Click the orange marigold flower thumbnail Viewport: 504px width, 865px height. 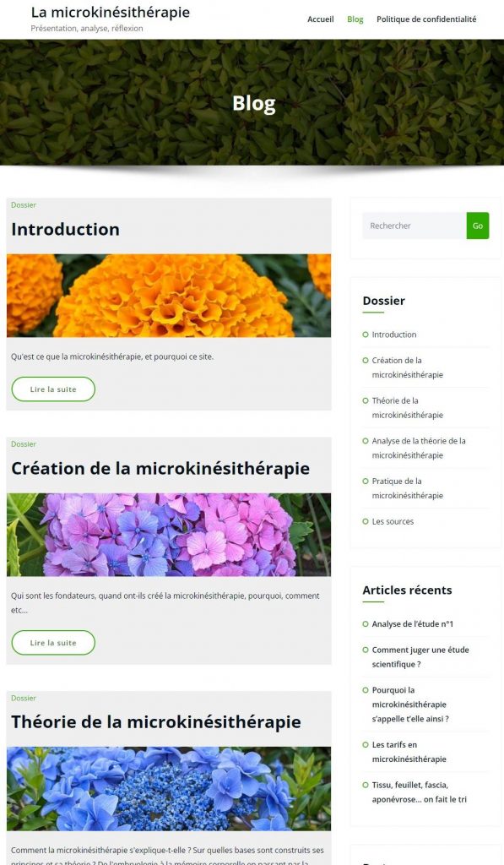(x=169, y=296)
